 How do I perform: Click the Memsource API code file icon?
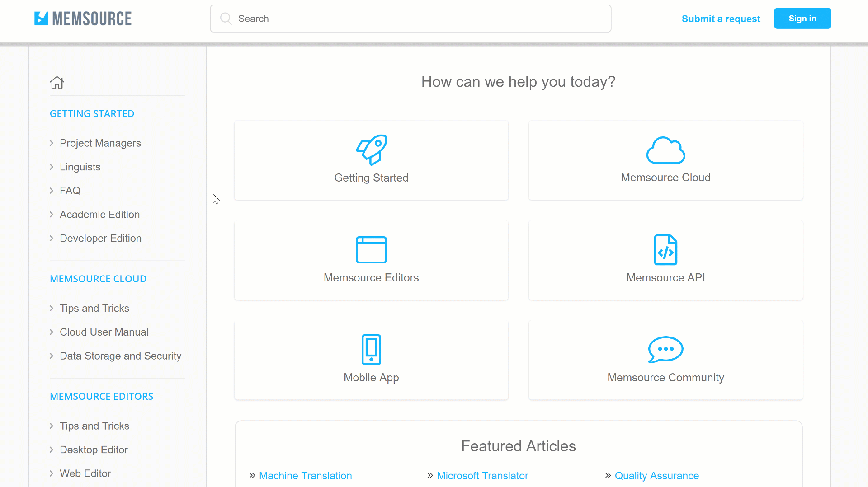point(665,250)
